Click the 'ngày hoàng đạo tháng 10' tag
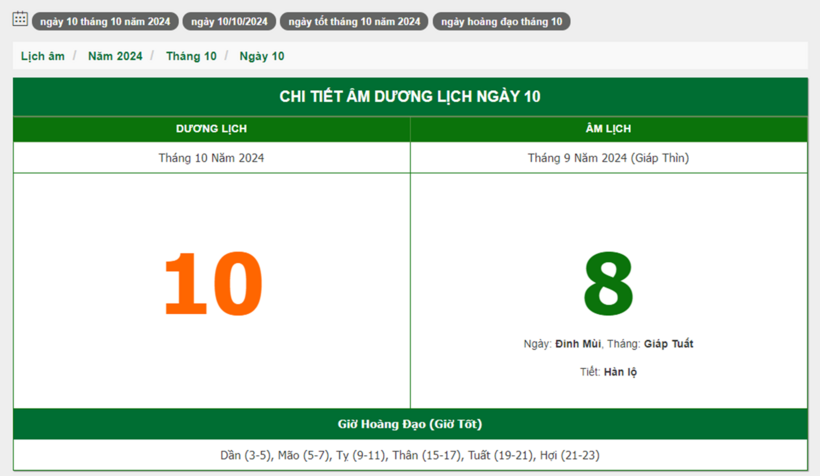Viewport: 820px width, 476px height. click(501, 21)
